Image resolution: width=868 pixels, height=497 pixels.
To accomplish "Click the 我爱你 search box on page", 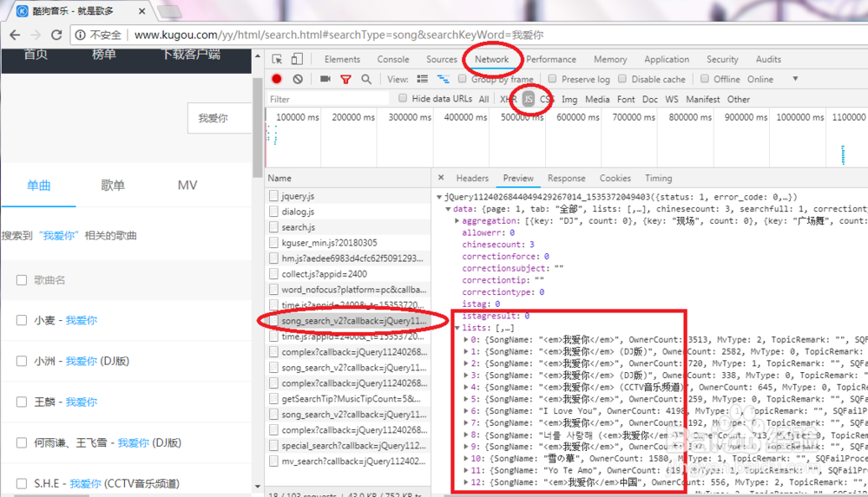I will [220, 118].
